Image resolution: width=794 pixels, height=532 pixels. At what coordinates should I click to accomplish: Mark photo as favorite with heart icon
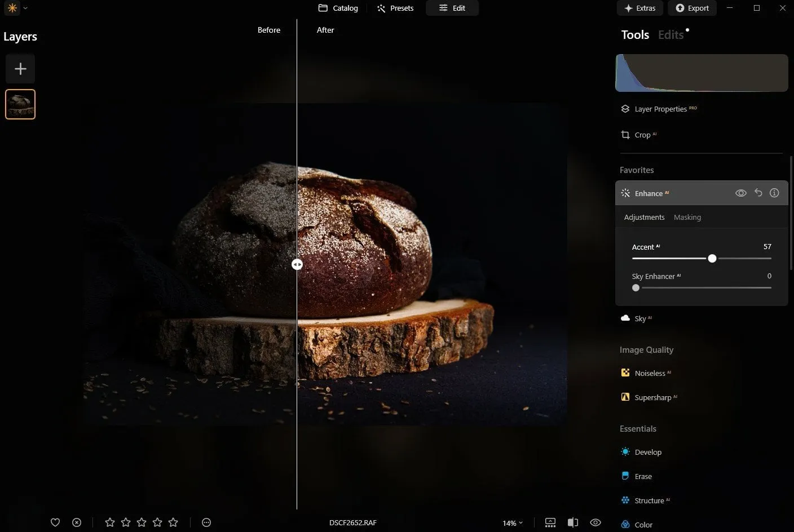pos(55,522)
